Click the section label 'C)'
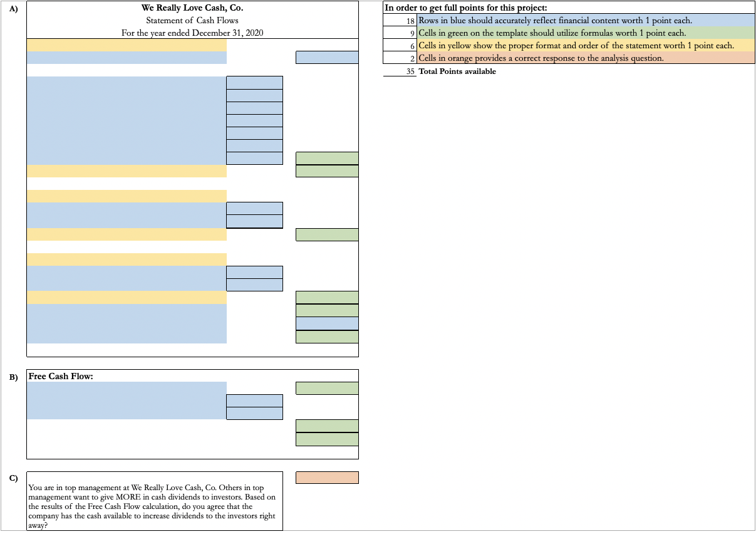This screenshot has width=756, height=534. click(x=13, y=478)
